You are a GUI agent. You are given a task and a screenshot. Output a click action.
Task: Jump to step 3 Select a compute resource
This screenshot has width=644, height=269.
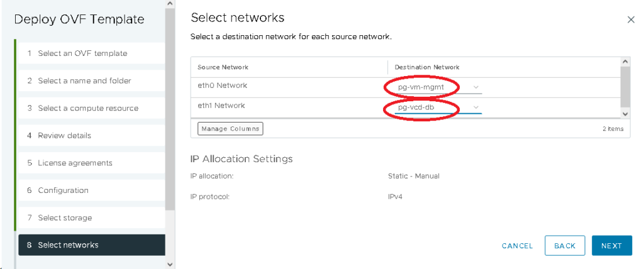point(88,108)
